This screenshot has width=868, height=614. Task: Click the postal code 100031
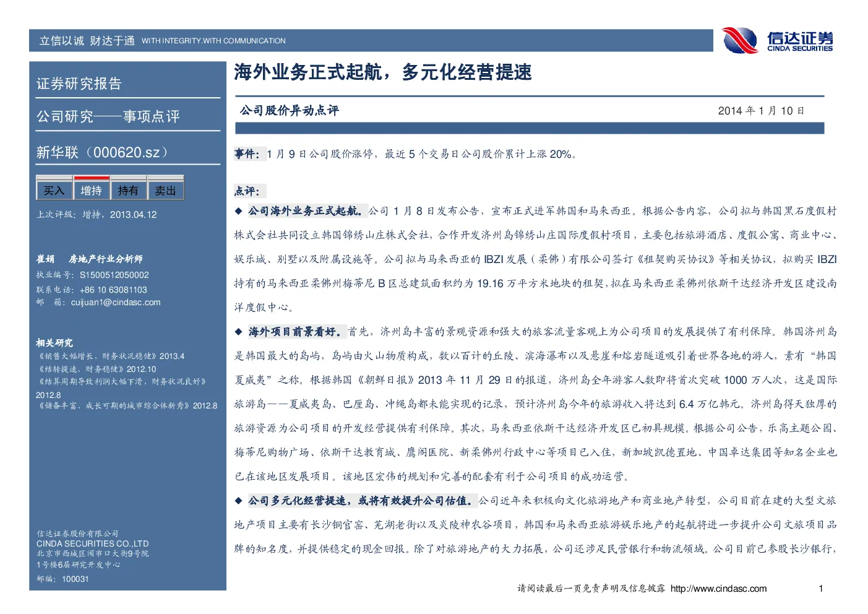(75, 579)
